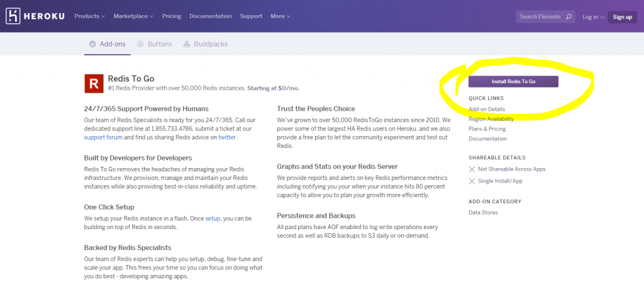Click the SHAREABLE DETAILS label
The height and width of the screenshot is (282, 644).
497,158
